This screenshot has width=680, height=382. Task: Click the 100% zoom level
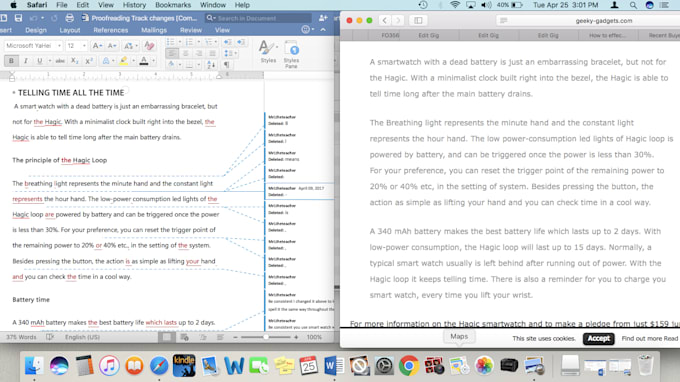pyautogui.click(x=314, y=337)
